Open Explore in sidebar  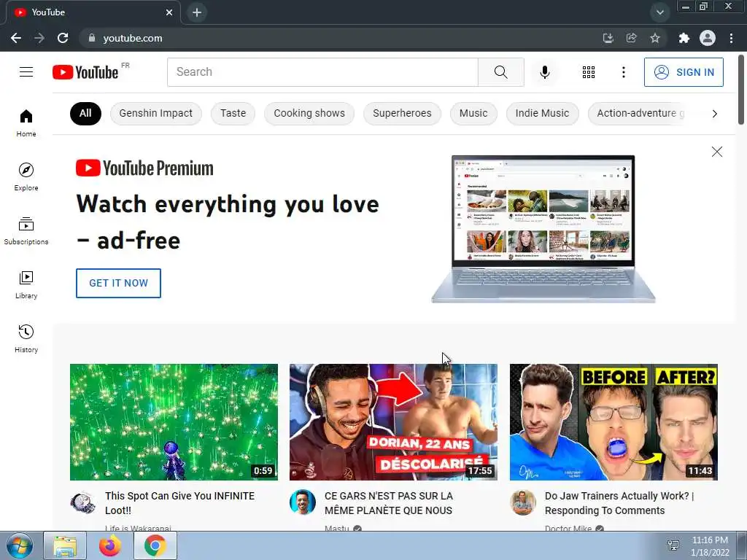(x=26, y=176)
